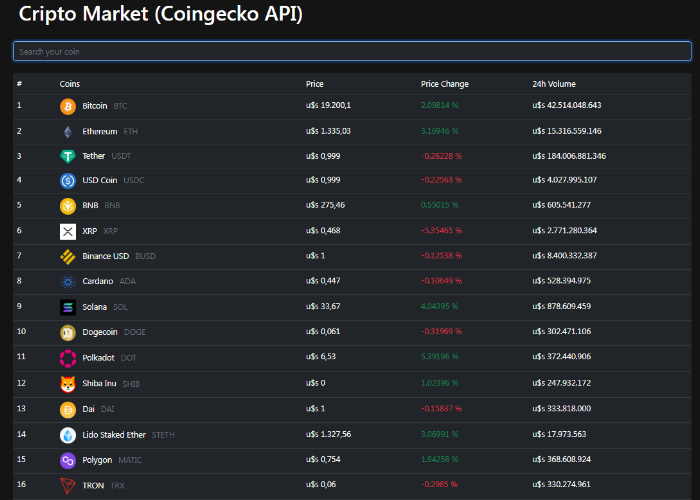Click Bitcoin price change 2.09814 %

pyautogui.click(x=439, y=105)
